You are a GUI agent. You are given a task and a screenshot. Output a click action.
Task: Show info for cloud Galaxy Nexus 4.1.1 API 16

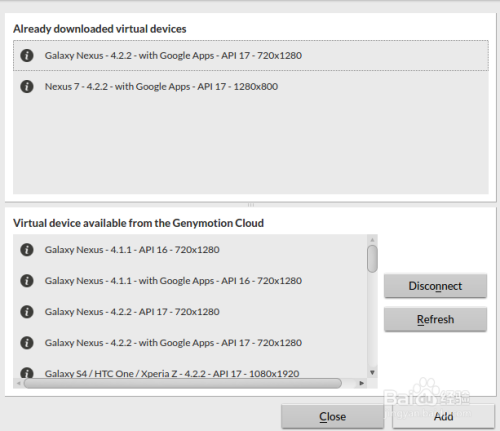coord(27,250)
